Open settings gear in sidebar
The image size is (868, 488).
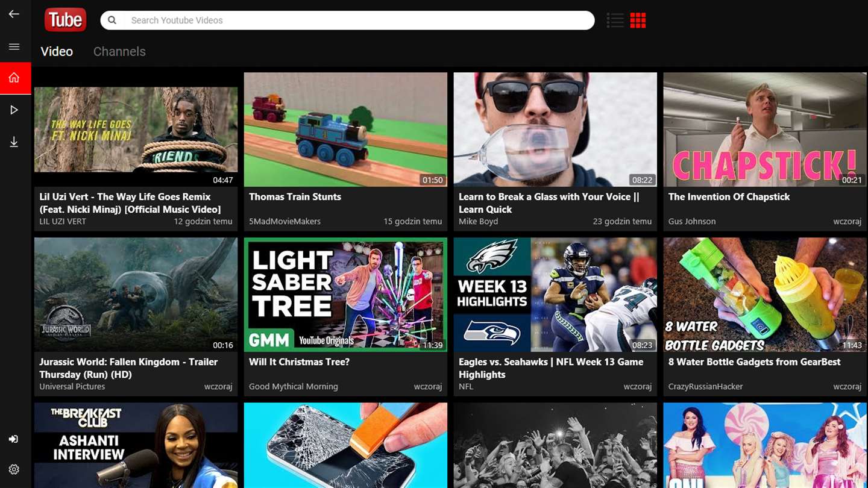pyautogui.click(x=14, y=469)
